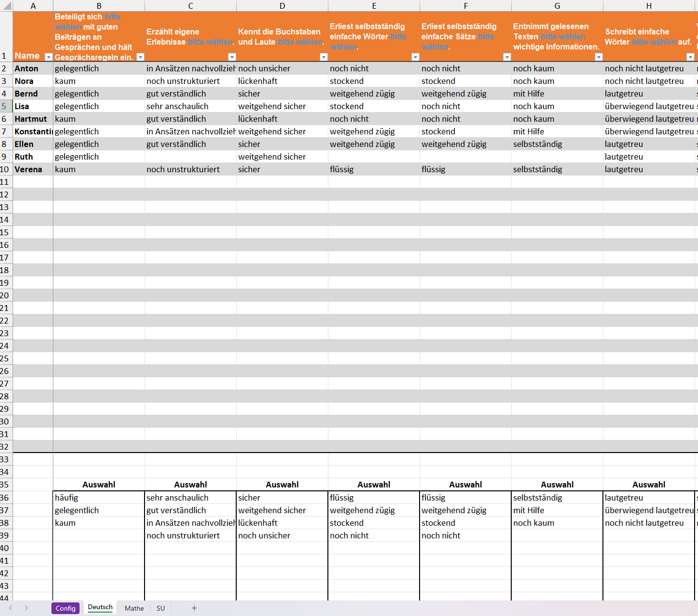698x616 pixels.
Task: Add a new sheet with plus button
Action: tap(194, 608)
